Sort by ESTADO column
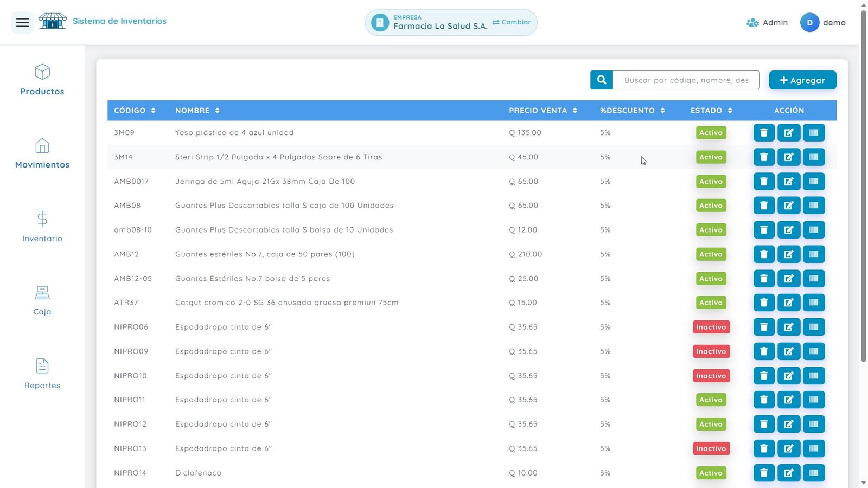Viewport: 868px width, 488px height. pyautogui.click(x=711, y=110)
